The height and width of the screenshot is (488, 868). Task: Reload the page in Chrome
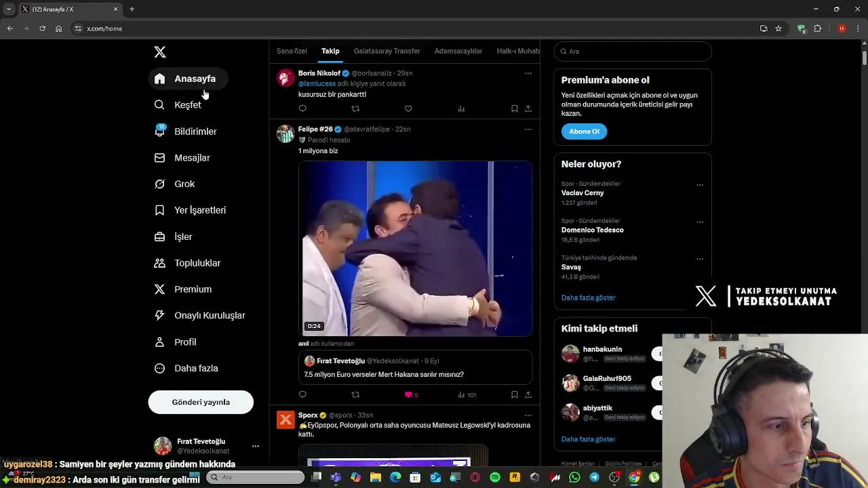click(x=42, y=28)
